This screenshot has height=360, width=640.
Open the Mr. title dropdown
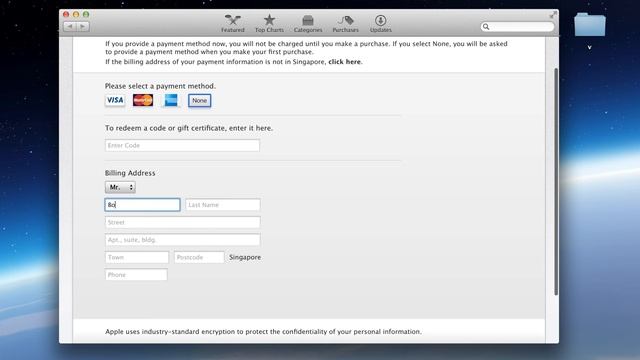click(120, 187)
